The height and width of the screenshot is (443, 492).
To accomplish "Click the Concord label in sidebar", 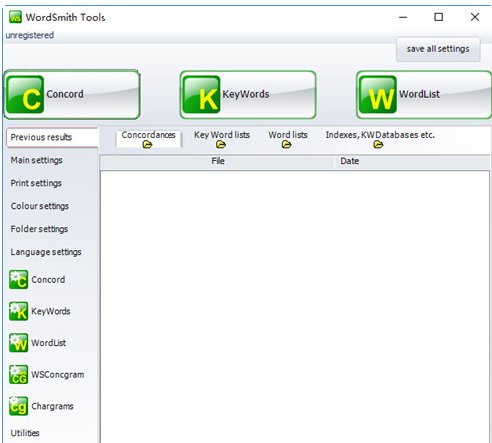I will click(48, 279).
